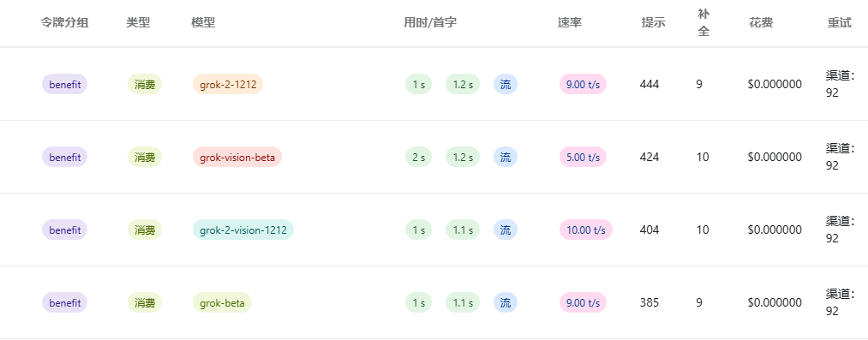
Task: Click the grok-beta model tag
Action: click(x=222, y=303)
